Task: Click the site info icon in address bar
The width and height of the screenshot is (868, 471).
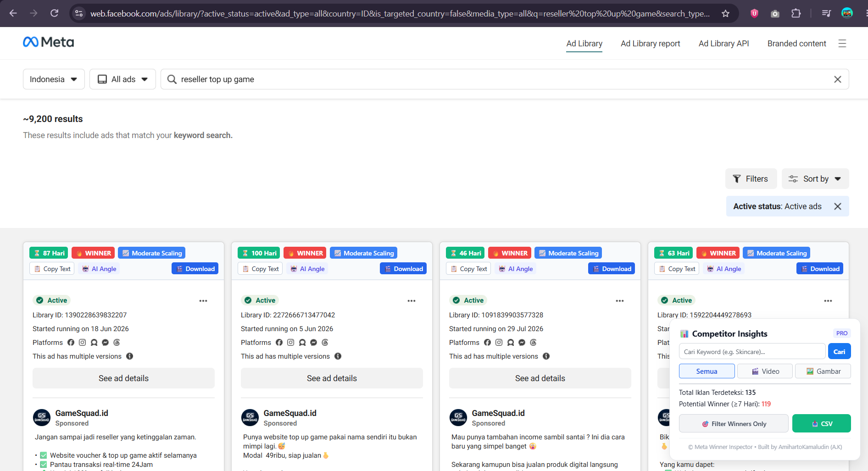Action: pyautogui.click(x=79, y=13)
